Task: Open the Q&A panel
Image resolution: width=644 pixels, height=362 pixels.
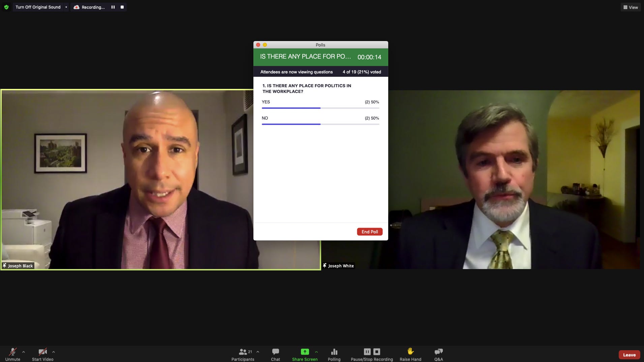Action: 438,355
